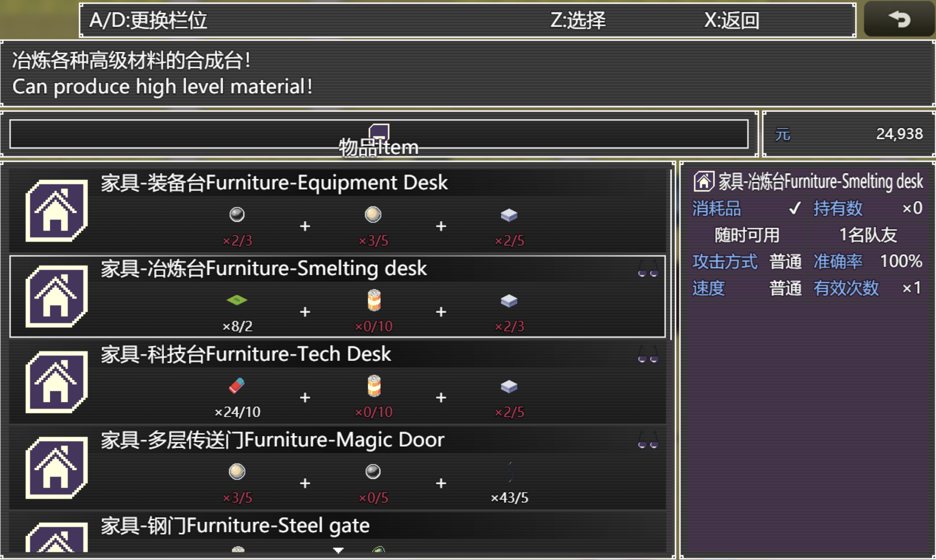Click the back arrow button
This screenshot has width=936, height=560.
pos(900,19)
